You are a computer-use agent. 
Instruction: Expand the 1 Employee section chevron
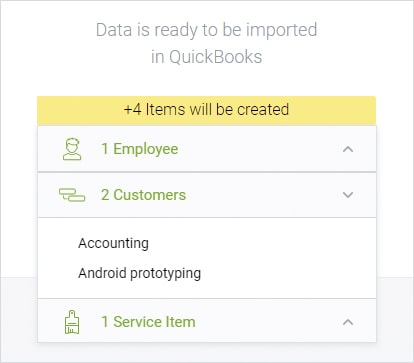(x=348, y=149)
